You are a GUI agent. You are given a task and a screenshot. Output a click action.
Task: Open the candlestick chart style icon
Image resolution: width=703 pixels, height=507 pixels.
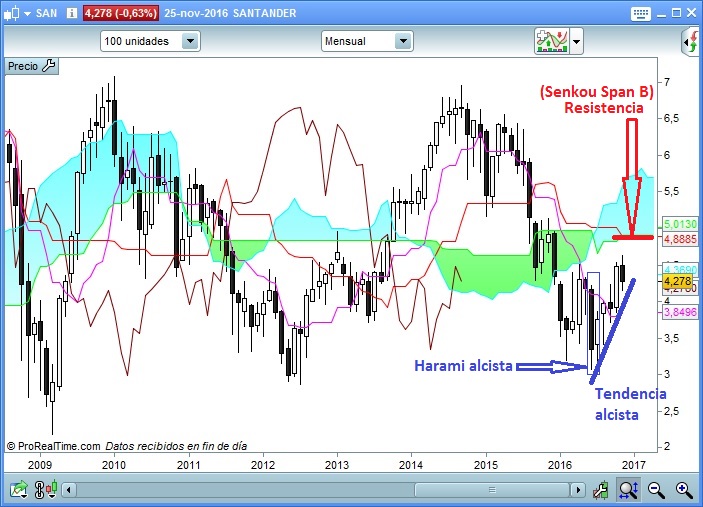coord(12,13)
